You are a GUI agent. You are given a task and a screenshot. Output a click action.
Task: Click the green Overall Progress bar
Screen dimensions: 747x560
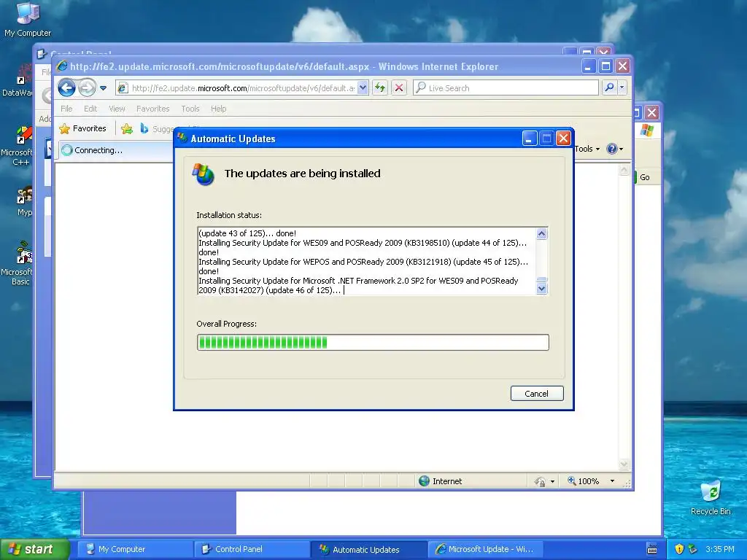(373, 343)
